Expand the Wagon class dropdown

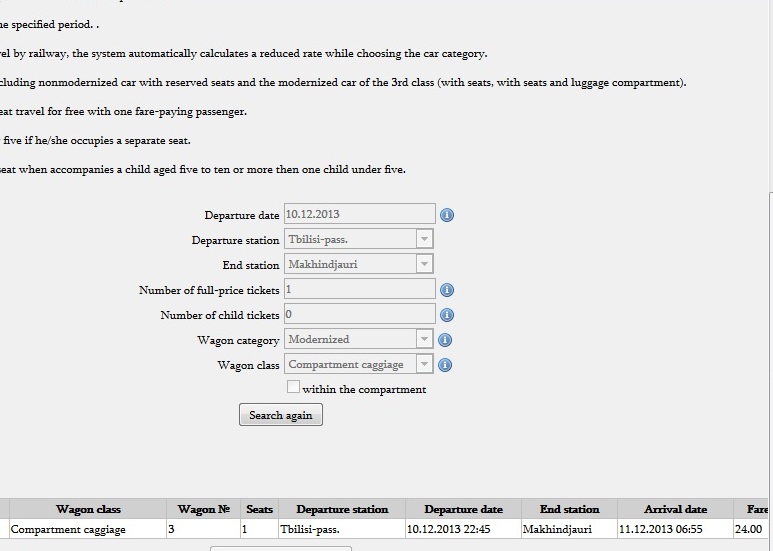pos(359,364)
